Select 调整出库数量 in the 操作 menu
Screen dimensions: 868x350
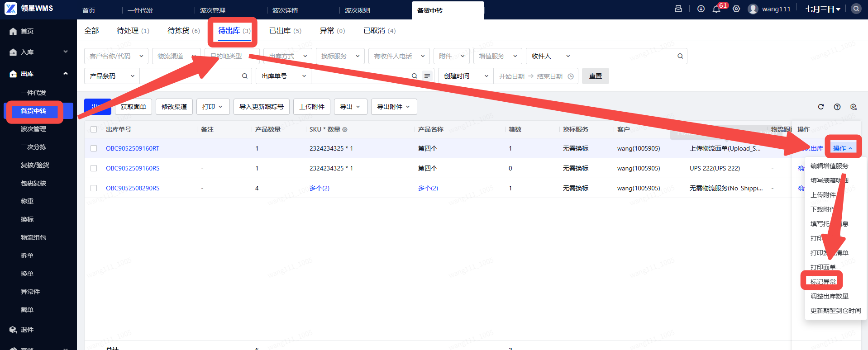(x=830, y=296)
